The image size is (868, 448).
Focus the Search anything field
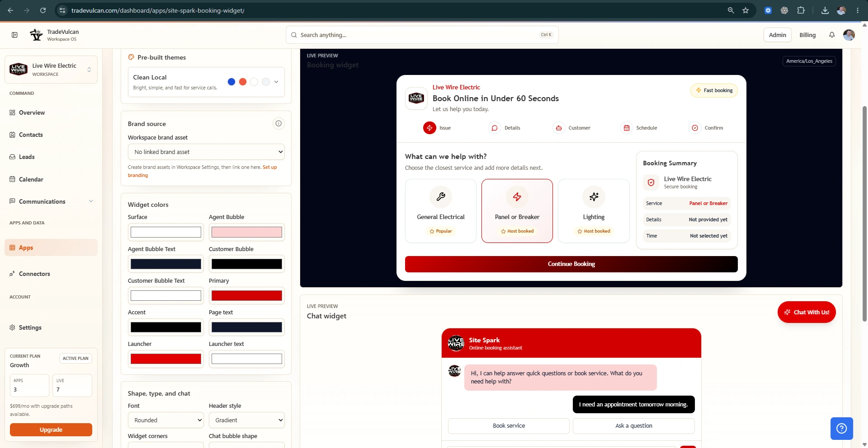tap(422, 35)
